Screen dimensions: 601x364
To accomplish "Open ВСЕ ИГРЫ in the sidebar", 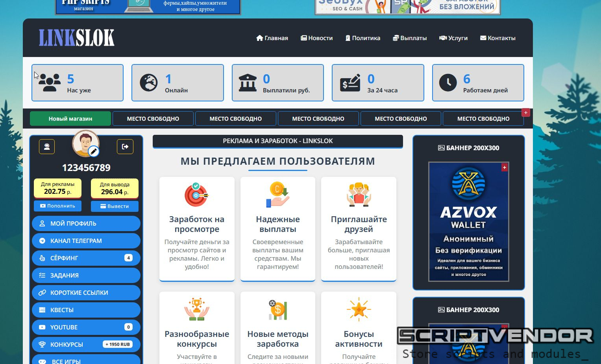I will 86,359.
